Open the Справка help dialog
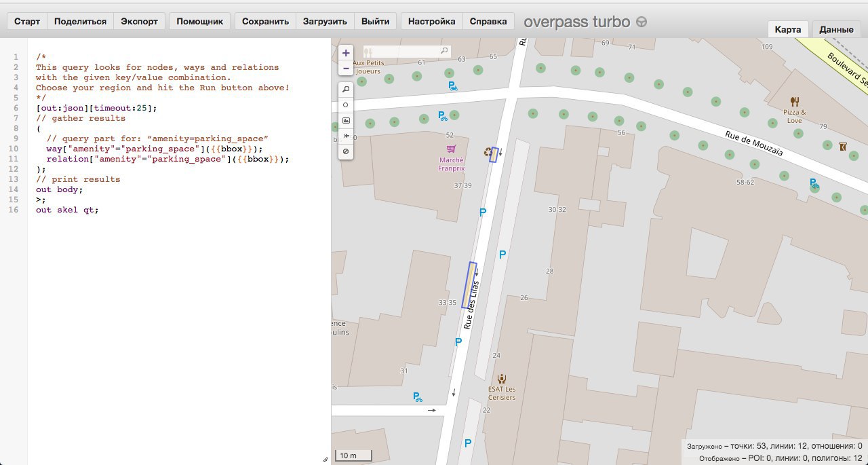 click(488, 21)
